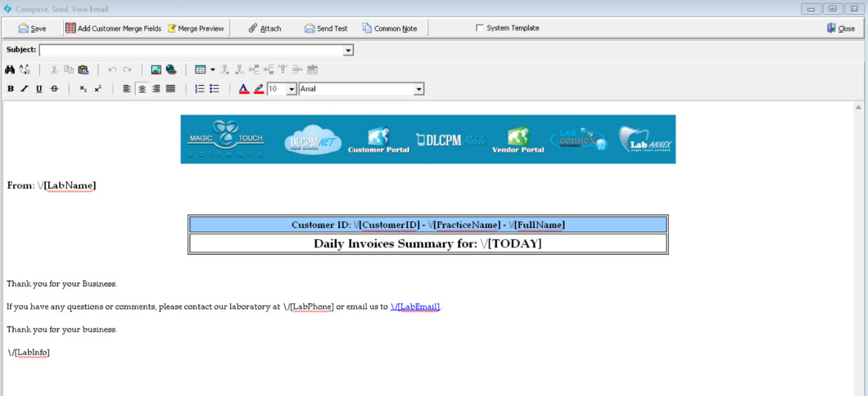This screenshot has height=396, width=868.
Task: Insert a hyperlink with the globe icon
Action: [x=171, y=70]
